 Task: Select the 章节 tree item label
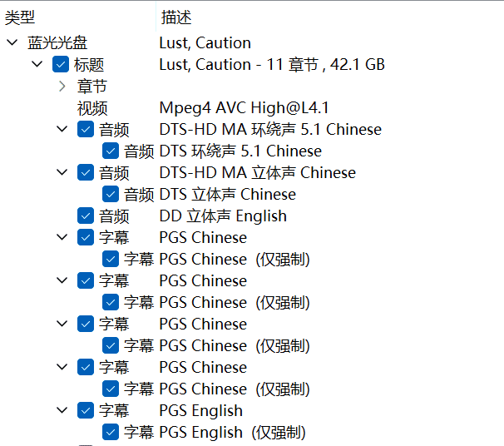click(x=92, y=87)
